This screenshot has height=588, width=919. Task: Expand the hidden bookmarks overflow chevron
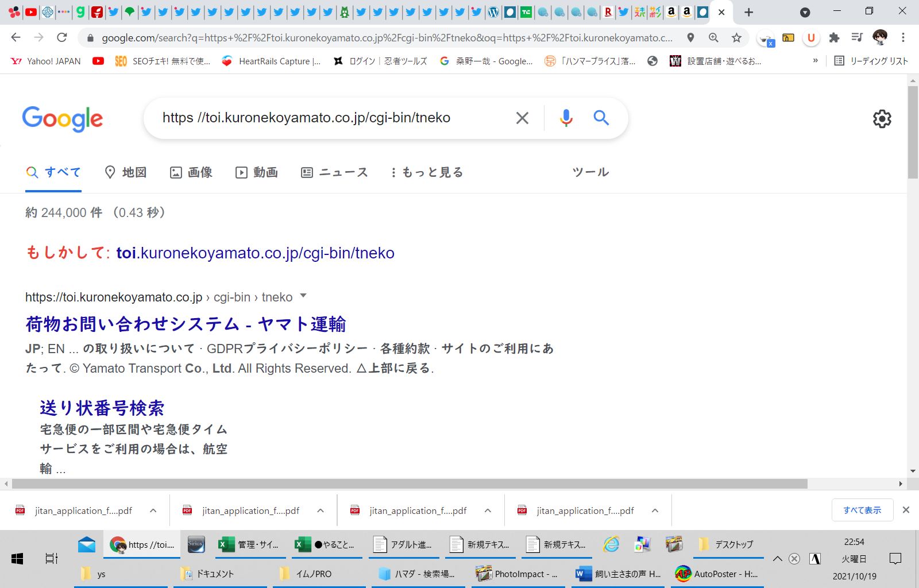click(815, 61)
